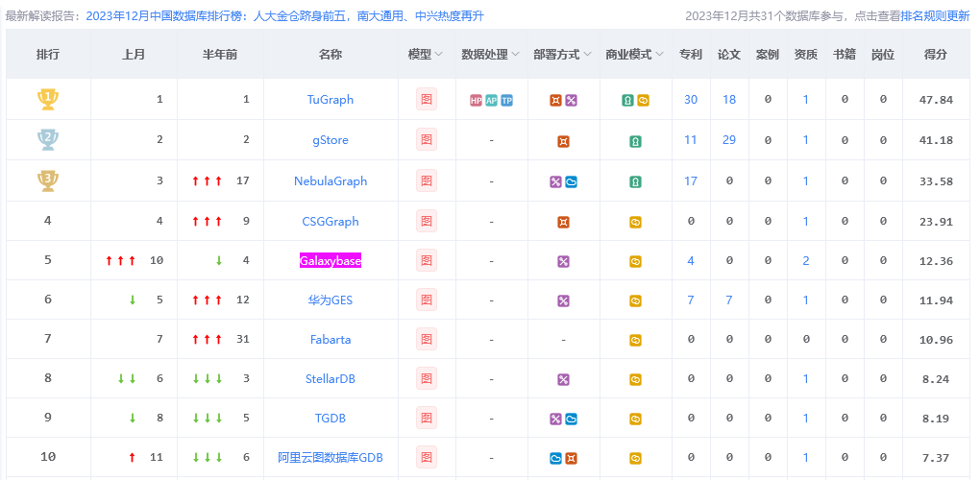Click the 图 model icon for TuGraph
This screenshot has height=480, width=980.
pyautogui.click(x=427, y=99)
